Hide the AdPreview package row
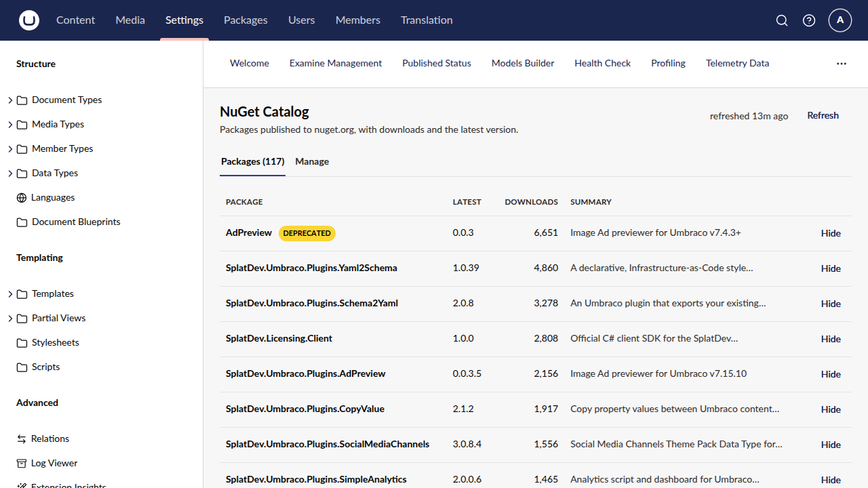 tap(831, 233)
